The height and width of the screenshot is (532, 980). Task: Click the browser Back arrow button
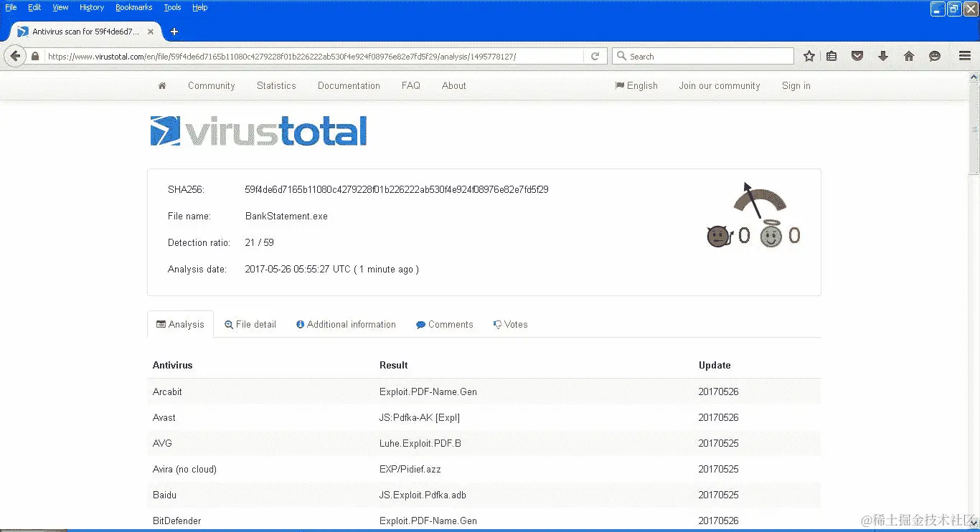pyautogui.click(x=15, y=56)
